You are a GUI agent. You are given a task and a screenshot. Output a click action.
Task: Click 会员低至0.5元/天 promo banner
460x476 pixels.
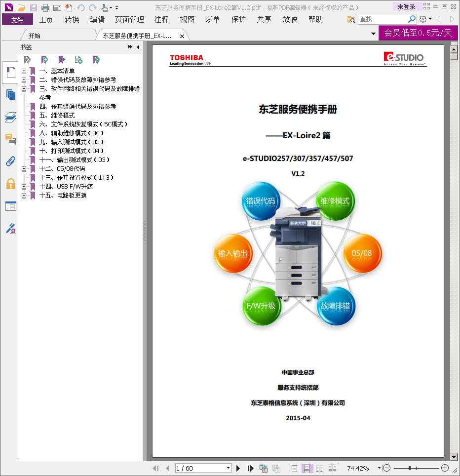click(x=418, y=33)
